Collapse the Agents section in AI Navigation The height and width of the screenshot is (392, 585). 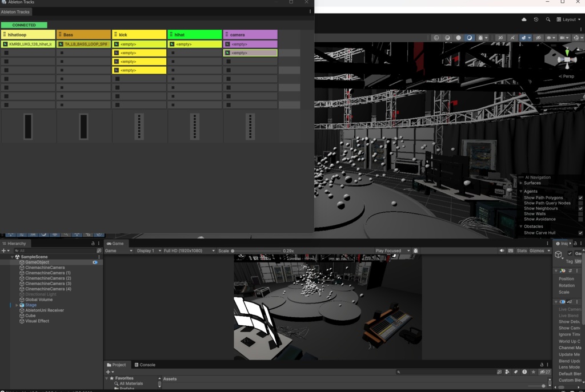click(x=521, y=191)
